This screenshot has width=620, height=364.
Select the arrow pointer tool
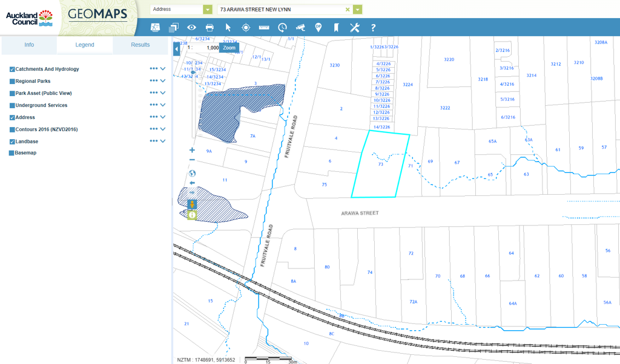point(228,27)
